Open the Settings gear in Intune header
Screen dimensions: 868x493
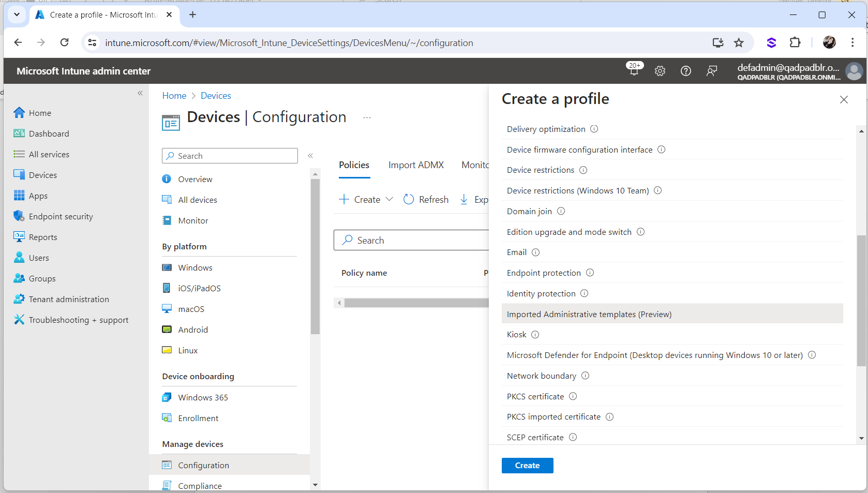(660, 71)
